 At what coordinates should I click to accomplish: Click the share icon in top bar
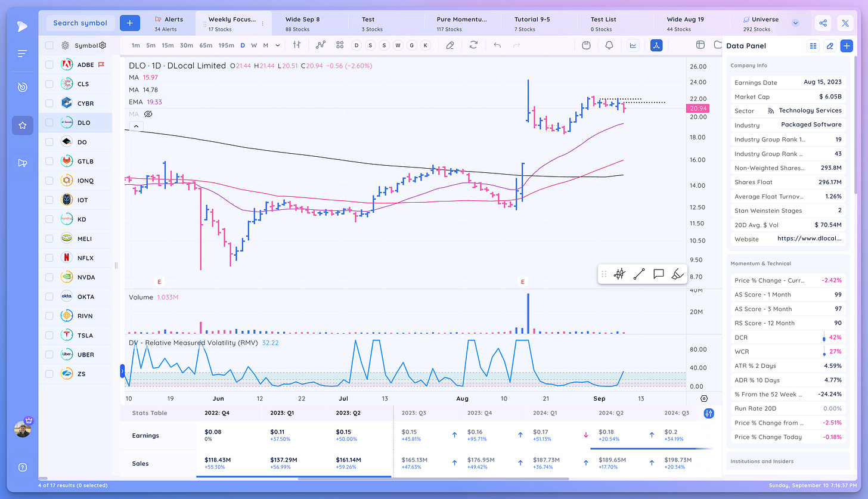pos(823,23)
